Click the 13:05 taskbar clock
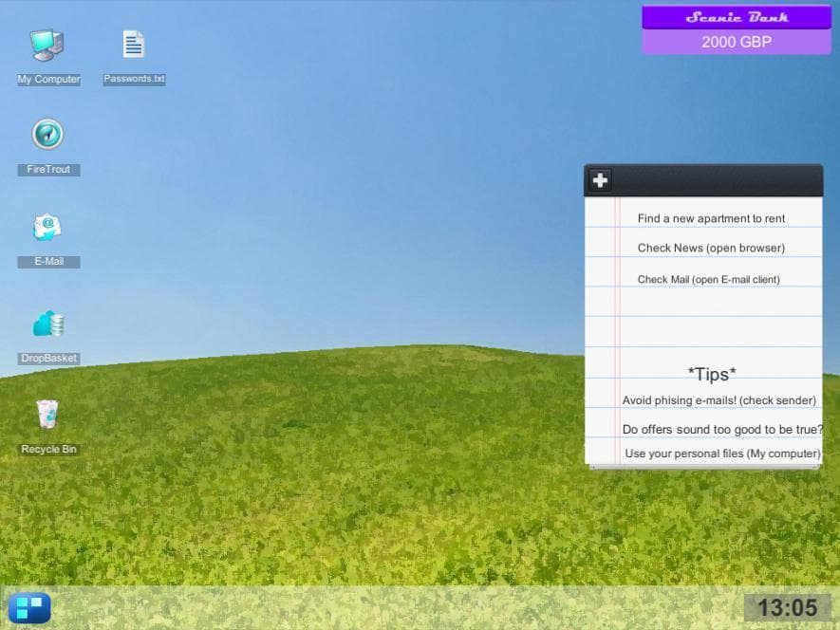 788,608
